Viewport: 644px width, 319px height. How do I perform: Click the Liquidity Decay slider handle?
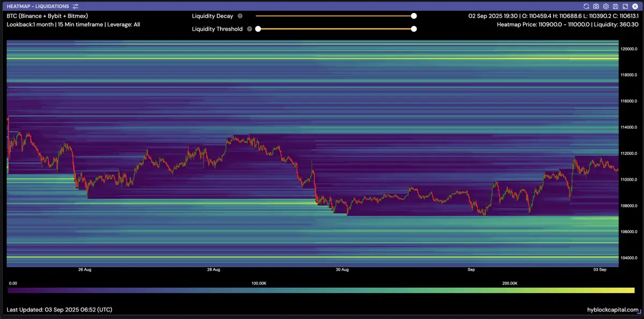tap(414, 16)
